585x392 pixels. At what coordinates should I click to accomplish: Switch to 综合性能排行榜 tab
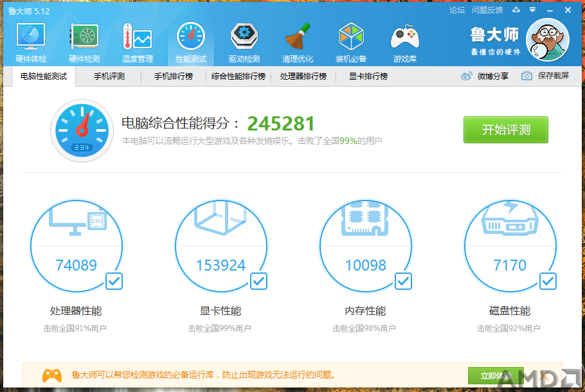coord(239,76)
